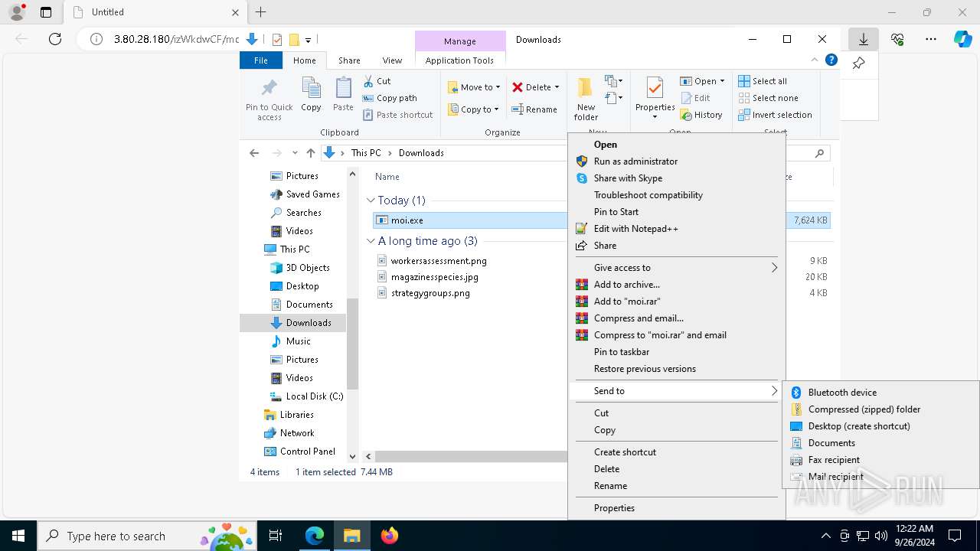Click the History button in ribbon
This screenshot has height=551, width=980.
(701, 115)
